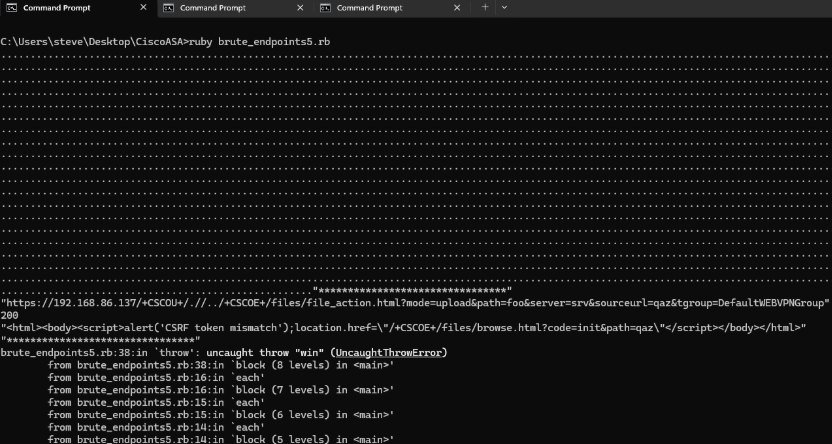Click 'block (7 levels) in <main>' line
832x444 pixels.
coord(221,390)
